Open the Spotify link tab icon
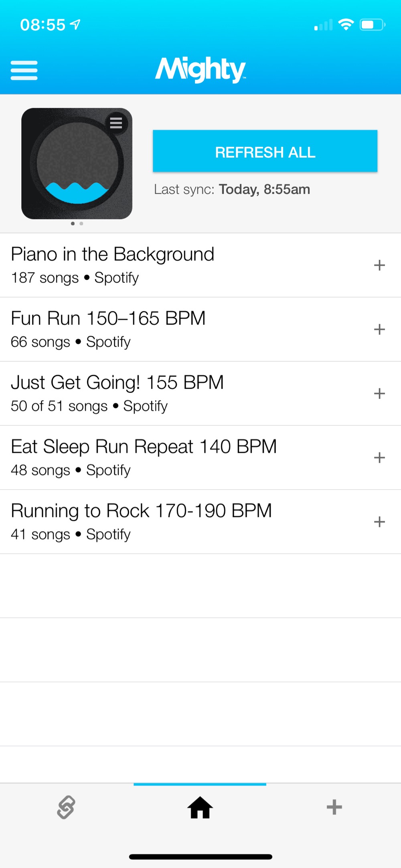The width and height of the screenshot is (401, 868). [x=66, y=807]
